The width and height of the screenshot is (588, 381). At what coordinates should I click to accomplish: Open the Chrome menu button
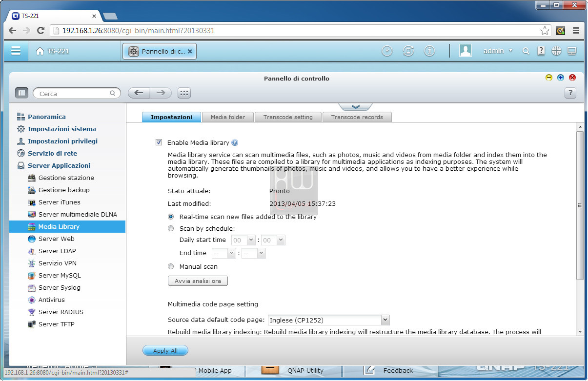pos(576,30)
